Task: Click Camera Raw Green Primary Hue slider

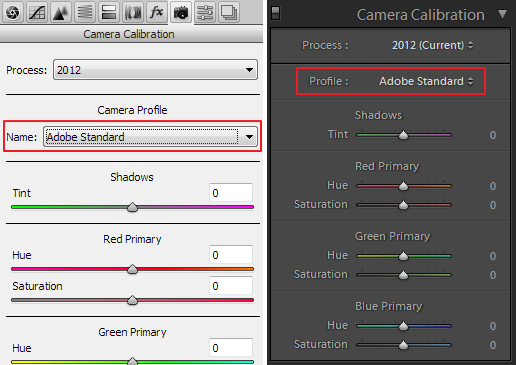Action: [x=132, y=361]
